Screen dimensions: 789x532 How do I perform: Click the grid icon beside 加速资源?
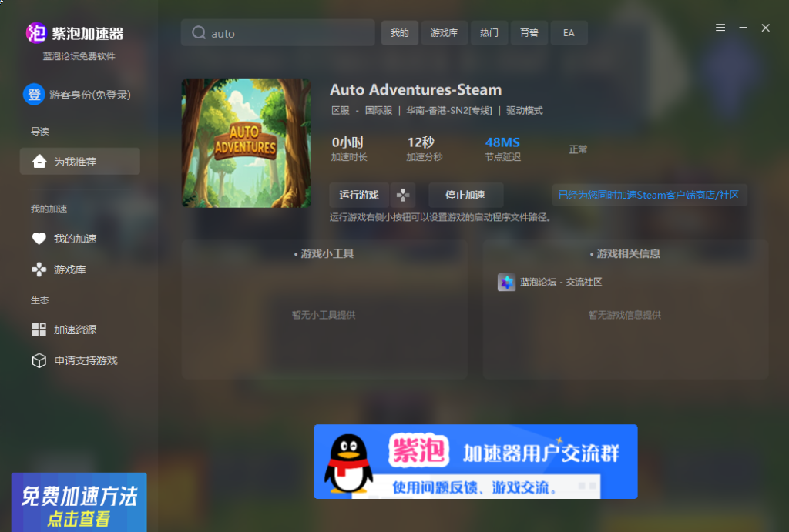[x=39, y=330]
